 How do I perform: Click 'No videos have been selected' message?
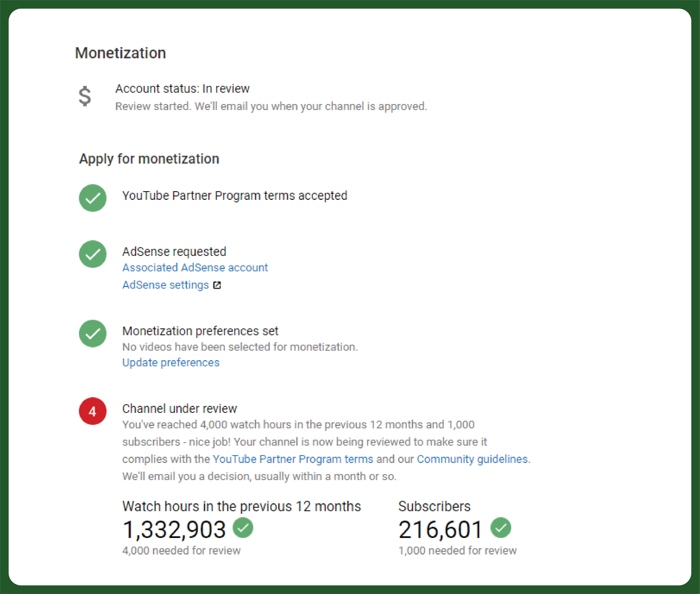240,347
